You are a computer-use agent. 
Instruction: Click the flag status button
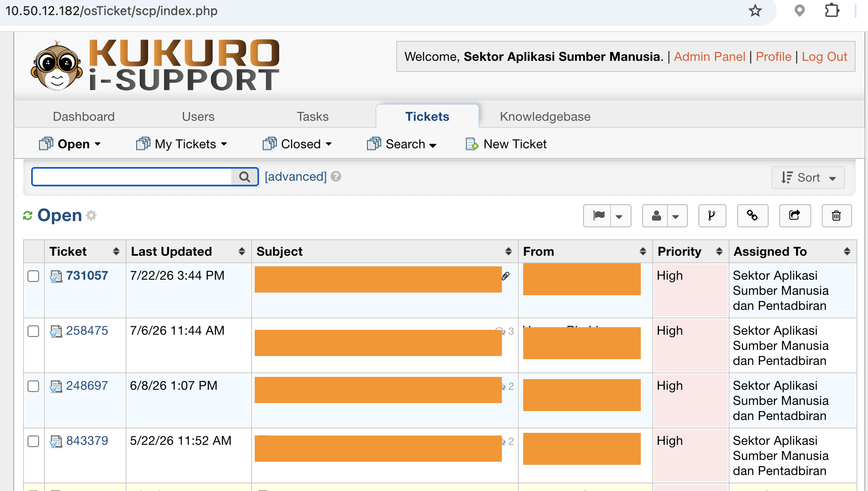pyautogui.click(x=599, y=216)
